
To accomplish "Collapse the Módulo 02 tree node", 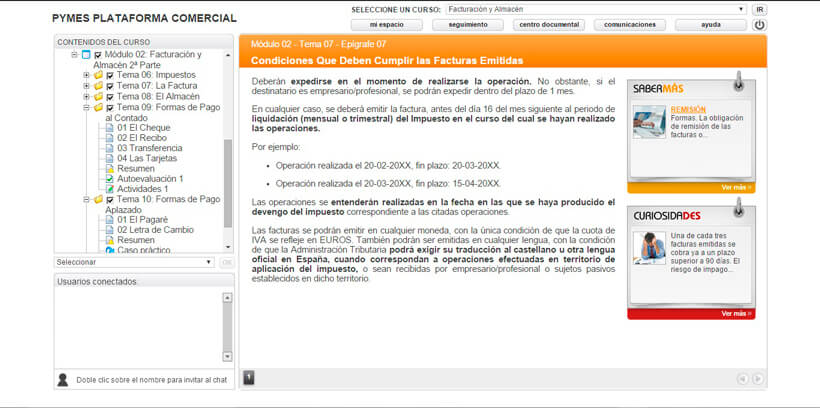I will pyautogui.click(x=74, y=54).
